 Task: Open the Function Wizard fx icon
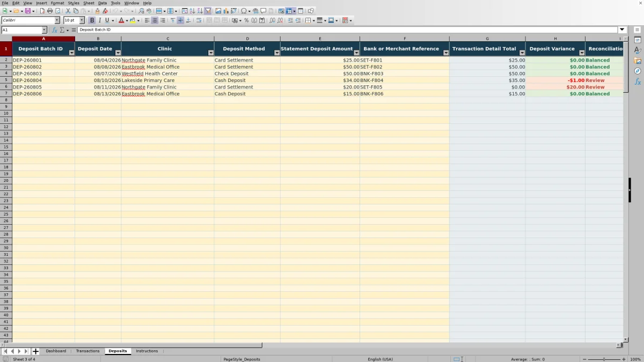tap(55, 30)
